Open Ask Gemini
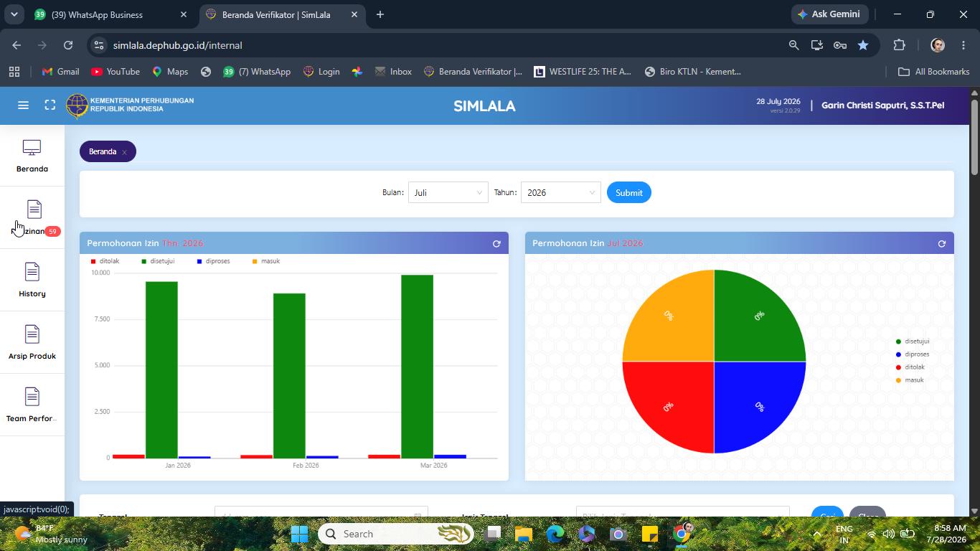980x551 pixels. (830, 14)
